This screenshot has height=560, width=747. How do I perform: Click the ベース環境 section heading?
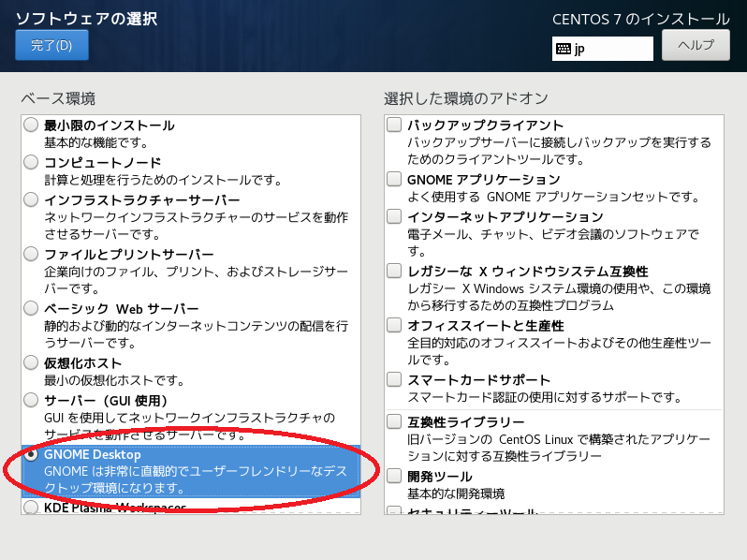[58, 98]
